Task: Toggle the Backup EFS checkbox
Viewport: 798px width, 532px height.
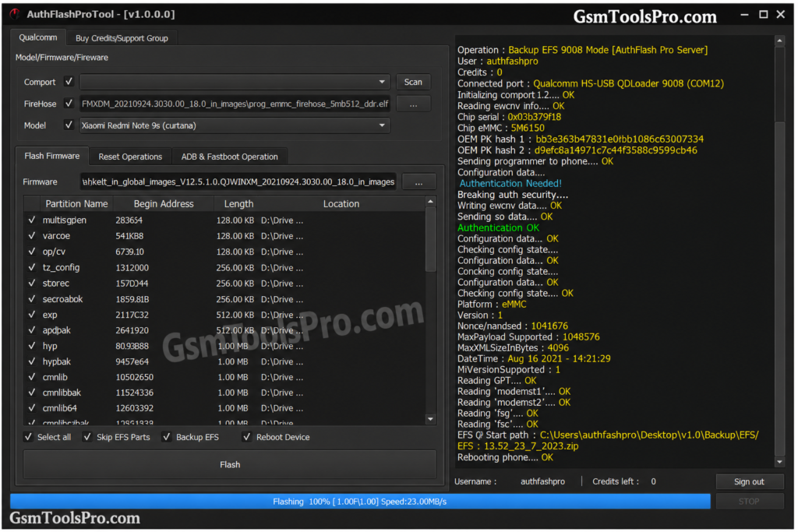Action: coord(167,437)
